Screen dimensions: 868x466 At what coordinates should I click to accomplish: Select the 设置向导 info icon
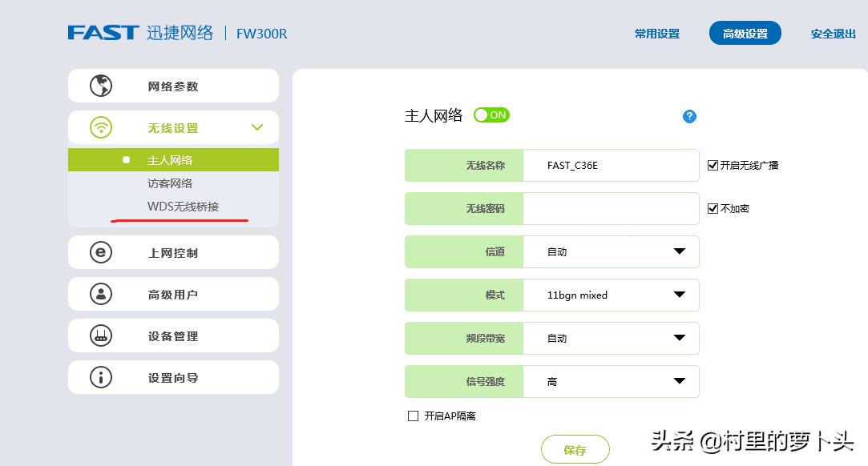99,376
